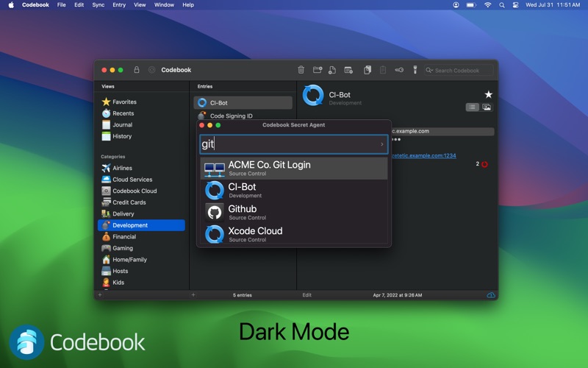Open the Apple menu
Screen dimensions: 588x368
11,5
